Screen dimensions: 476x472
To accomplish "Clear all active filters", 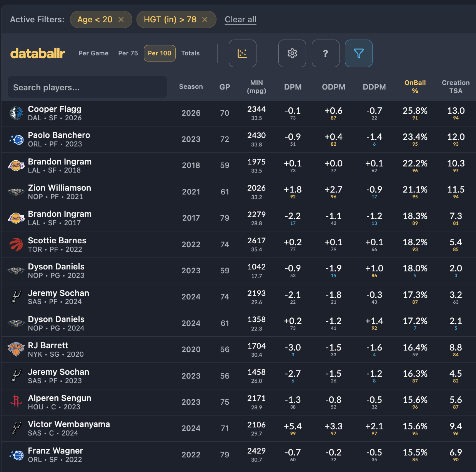I will (241, 20).
